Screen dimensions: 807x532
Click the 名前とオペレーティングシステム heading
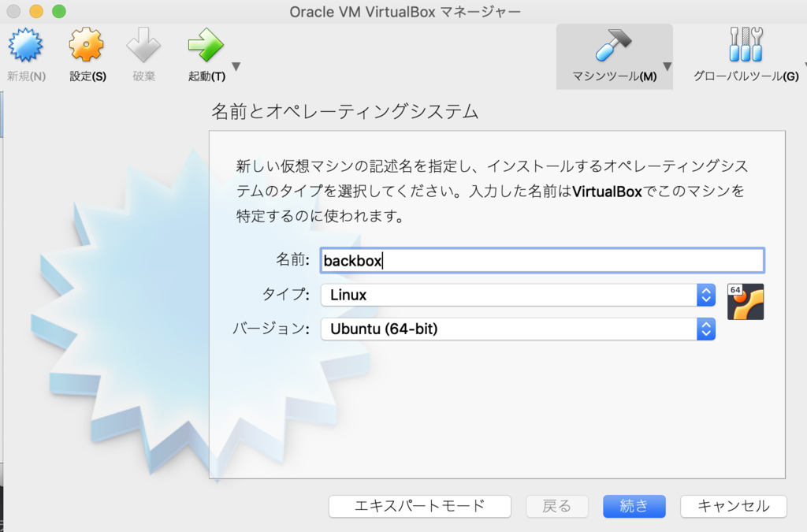click(x=345, y=111)
